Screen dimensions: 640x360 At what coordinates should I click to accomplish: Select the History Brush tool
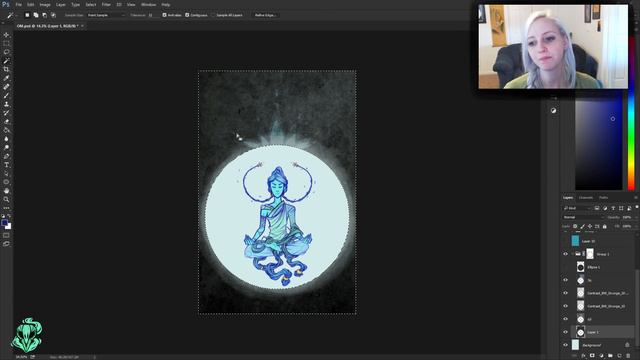tap(6, 113)
